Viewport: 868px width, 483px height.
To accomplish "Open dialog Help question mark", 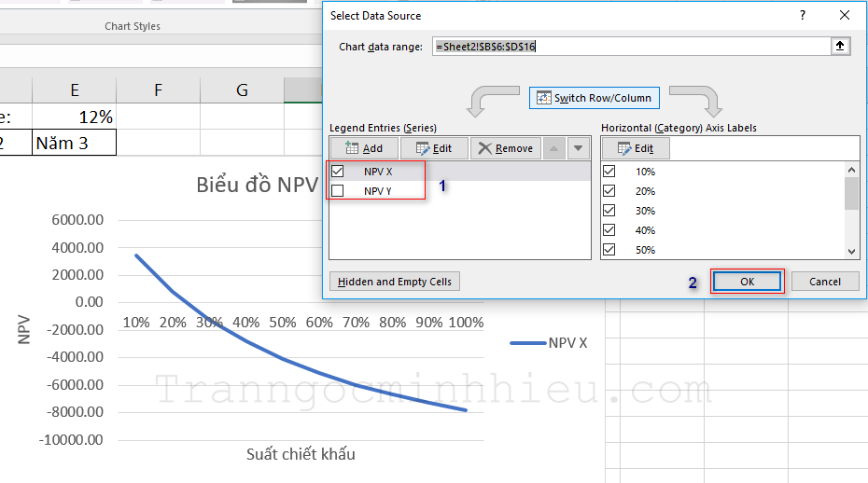I will pyautogui.click(x=802, y=16).
